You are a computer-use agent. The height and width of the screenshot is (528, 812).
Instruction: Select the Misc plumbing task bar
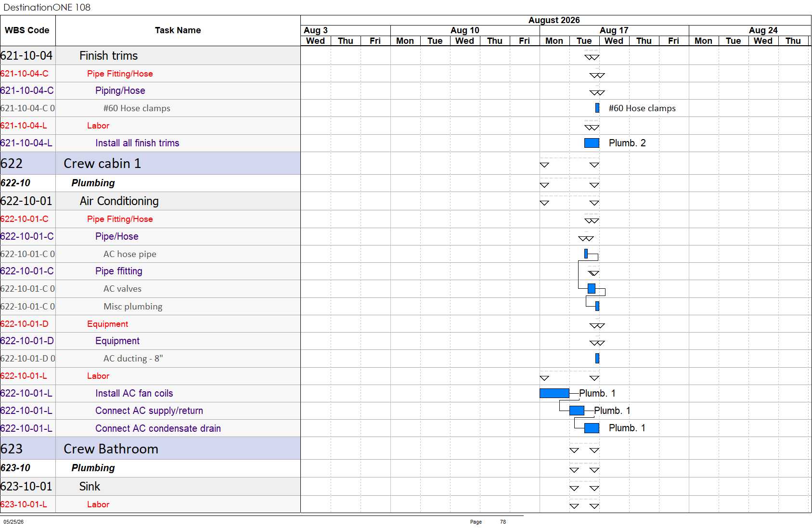click(x=597, y=306)
